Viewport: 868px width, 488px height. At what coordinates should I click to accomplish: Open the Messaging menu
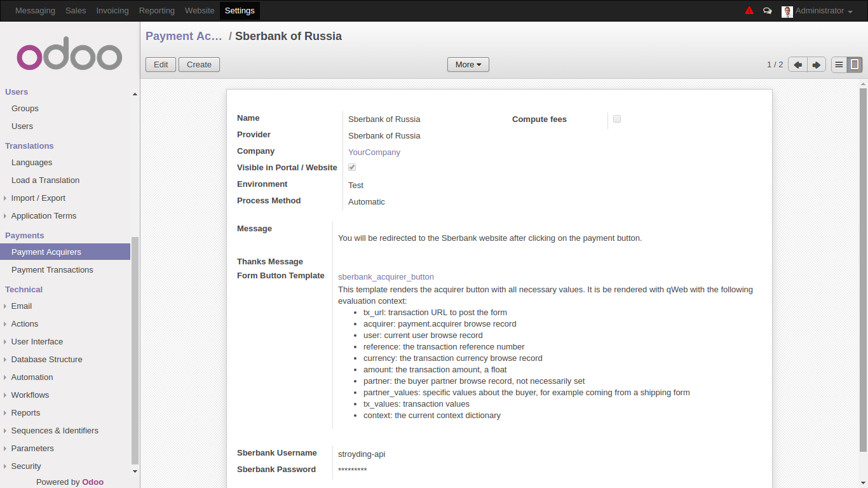pyautogui.click(x=35, y=11)
